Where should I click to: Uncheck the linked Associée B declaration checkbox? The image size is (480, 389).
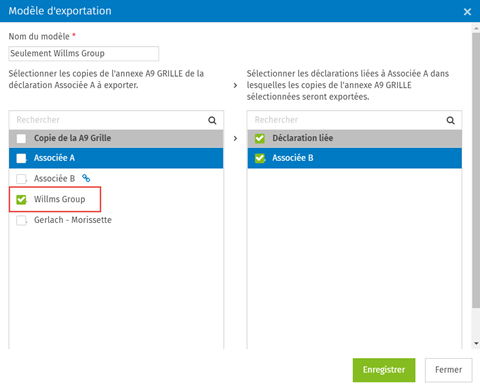(260, 158)
